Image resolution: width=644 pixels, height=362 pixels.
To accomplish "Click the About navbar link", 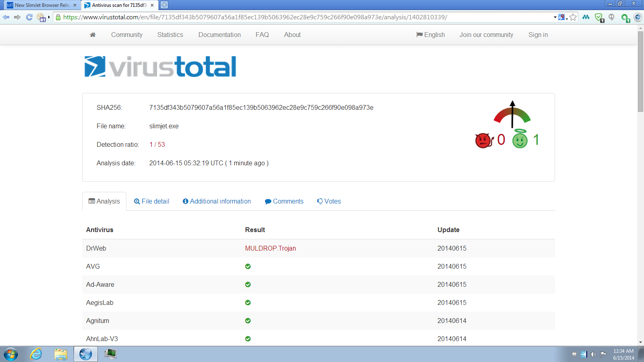I will point(292,35).
